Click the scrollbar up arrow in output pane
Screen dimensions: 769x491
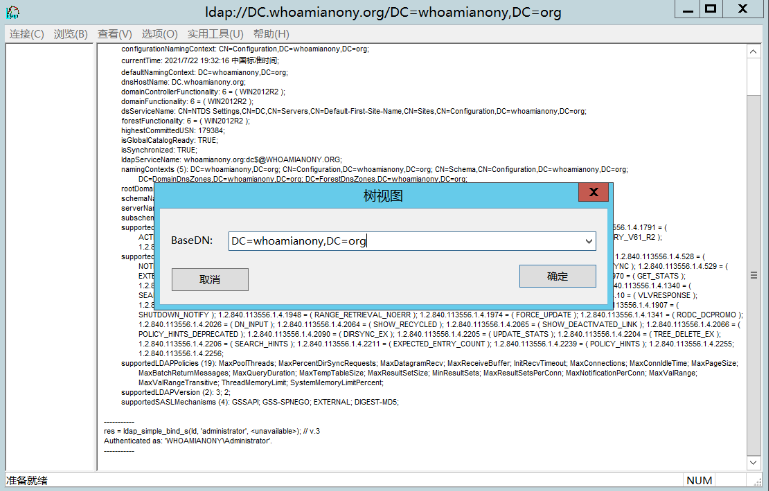coord(753,52)
